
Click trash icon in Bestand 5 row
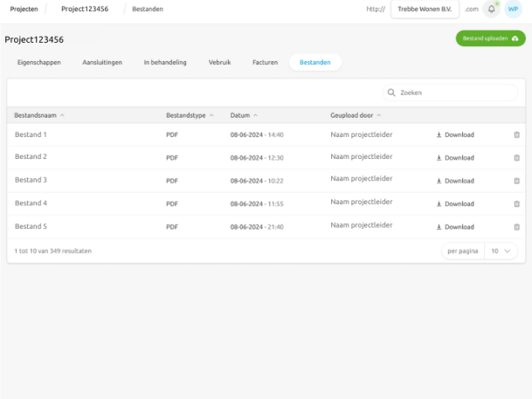pos(516,226)
